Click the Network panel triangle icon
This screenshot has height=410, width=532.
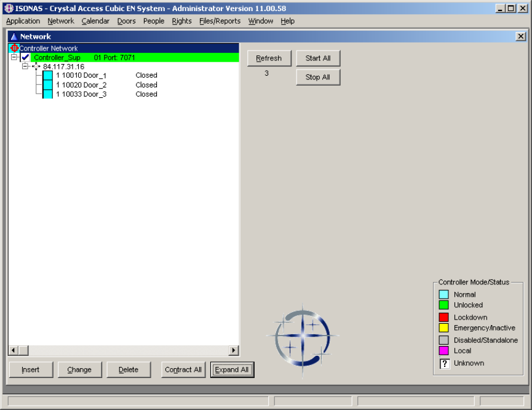coord(14,36)
